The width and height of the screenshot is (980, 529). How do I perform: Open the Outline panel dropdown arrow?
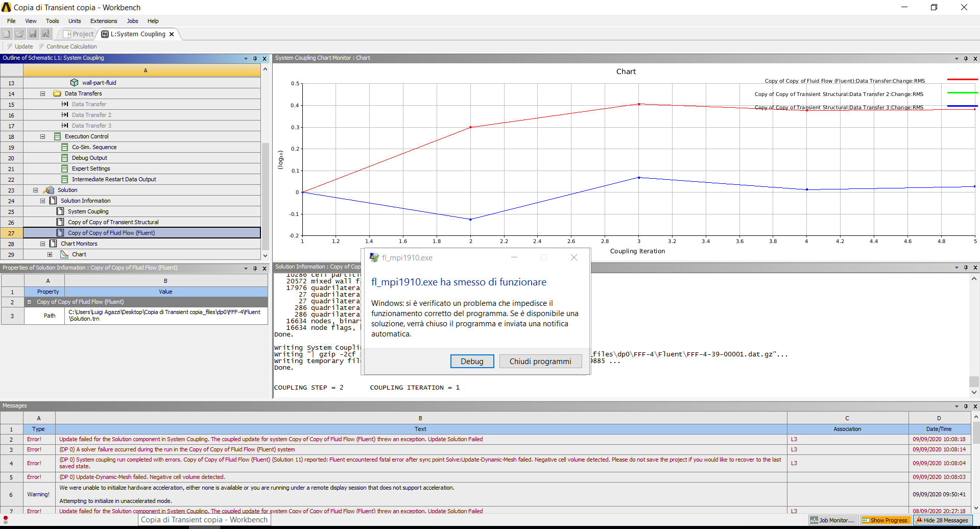(x=246, y=59)
